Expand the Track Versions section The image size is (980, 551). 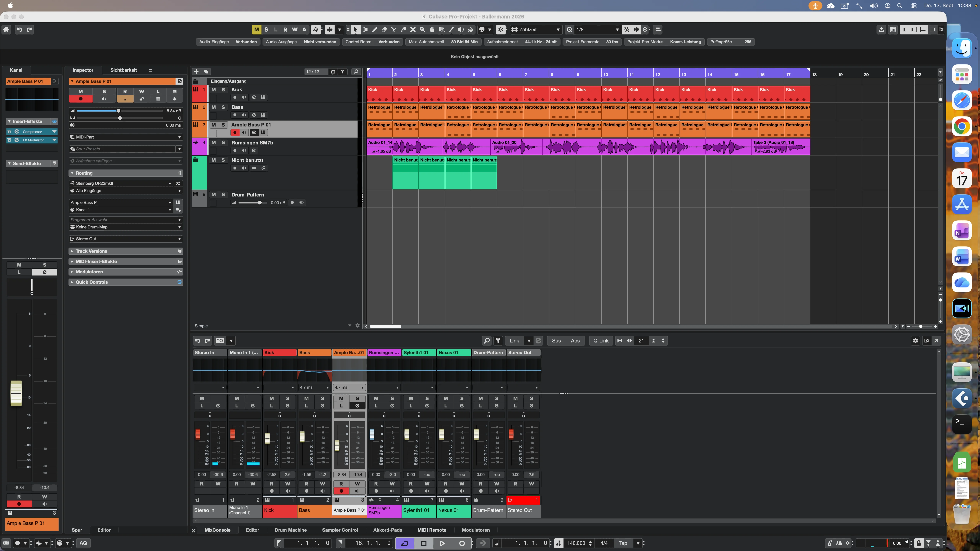126,251
